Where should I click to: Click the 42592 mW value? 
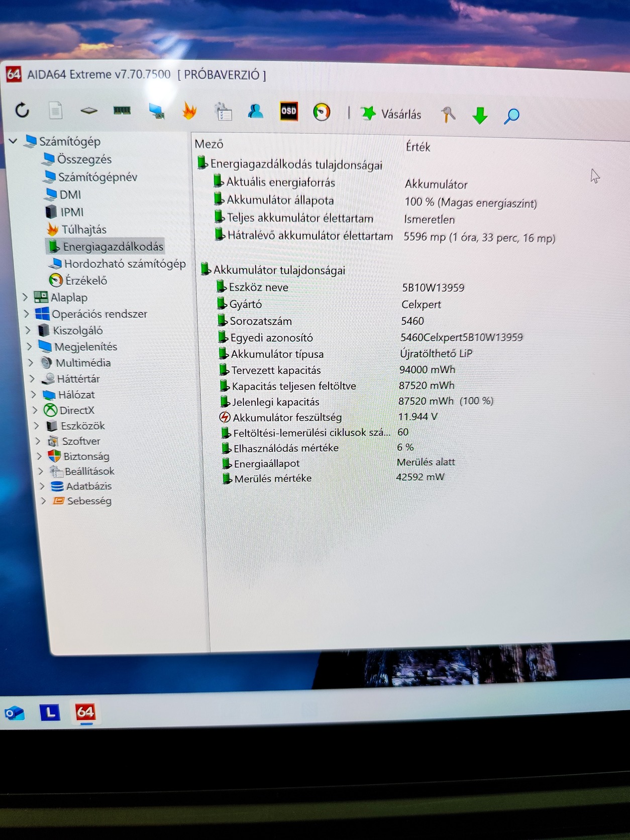pyautogui.click(x=420, y=477)
